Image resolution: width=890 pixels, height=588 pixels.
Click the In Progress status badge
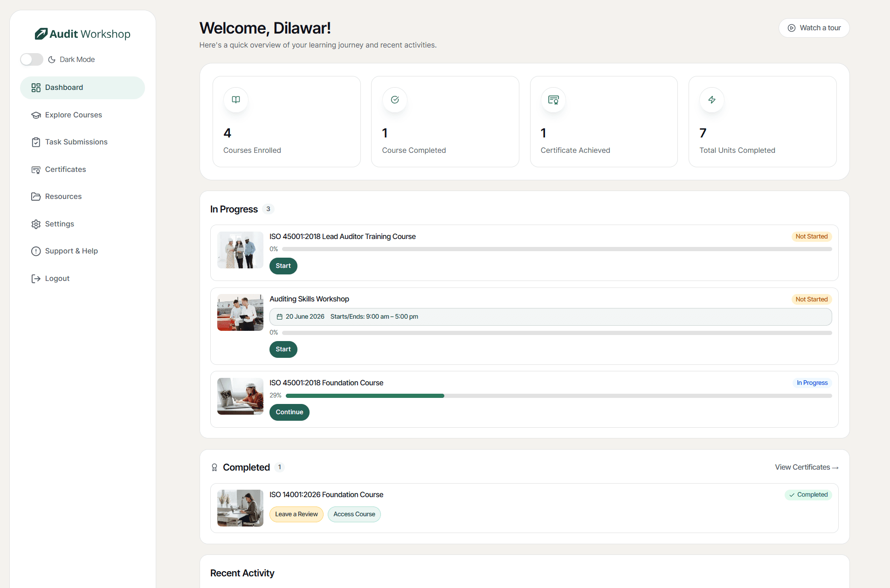coord(812,383)
